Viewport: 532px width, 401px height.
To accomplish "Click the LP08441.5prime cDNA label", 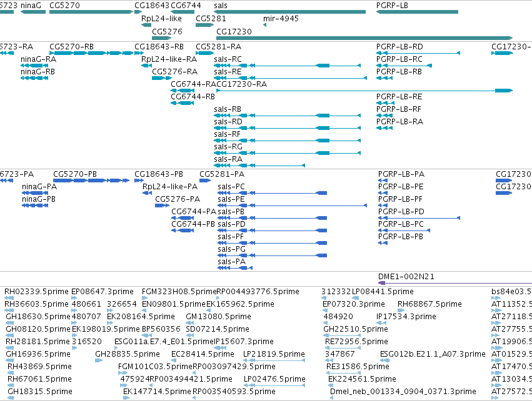I will 383,292.
